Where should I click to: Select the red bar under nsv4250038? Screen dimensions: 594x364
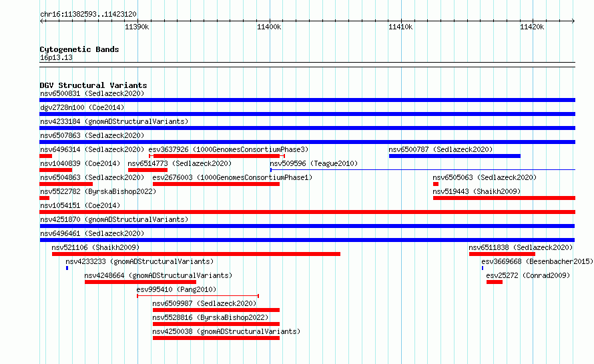216,338
